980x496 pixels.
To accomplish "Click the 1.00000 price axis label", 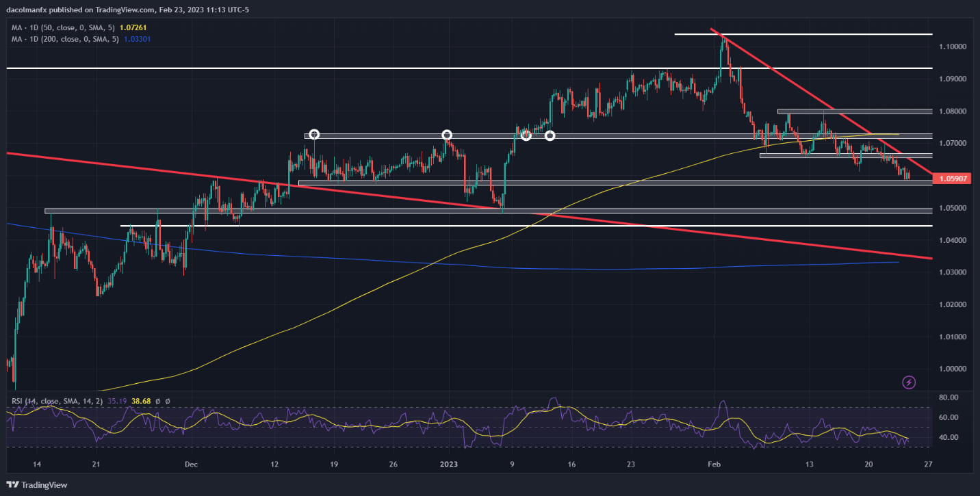I will coord(953,369).
